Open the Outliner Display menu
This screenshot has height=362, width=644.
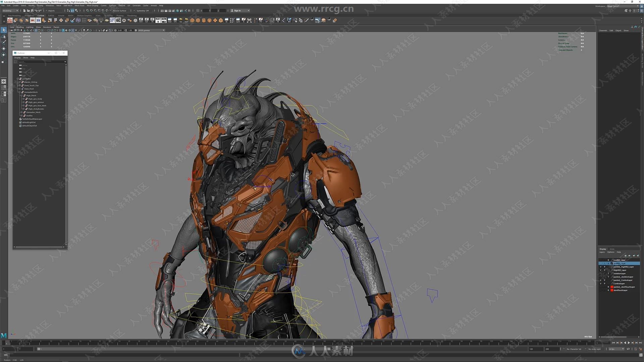pyautogui.click(x=17, y=58)
